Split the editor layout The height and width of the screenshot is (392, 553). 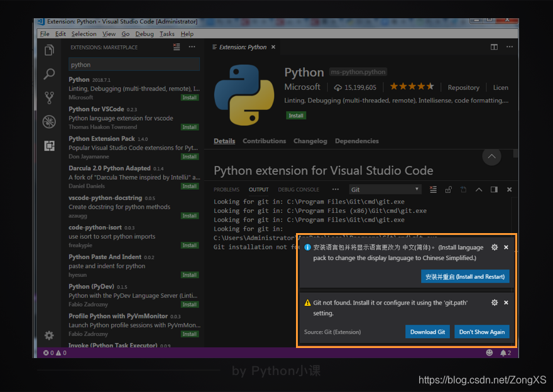[x=494, y=47]
